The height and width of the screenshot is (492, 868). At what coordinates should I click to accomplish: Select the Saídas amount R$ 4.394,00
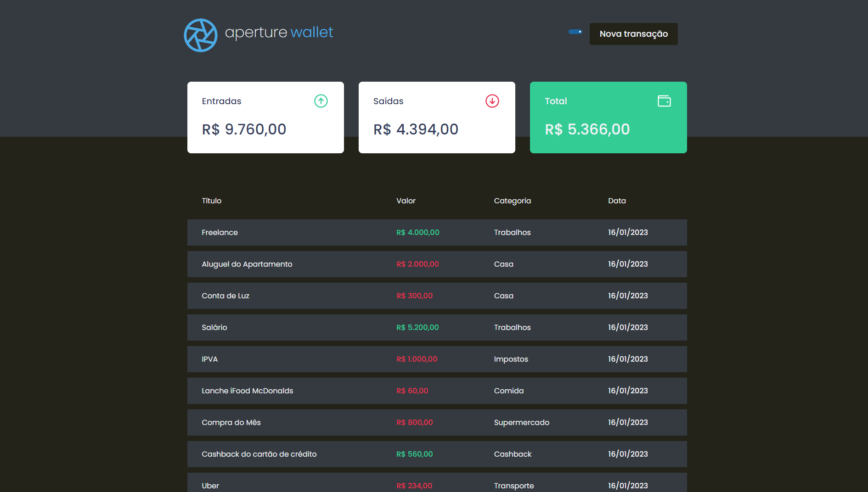pyautogui.click(x=416, y=129)
